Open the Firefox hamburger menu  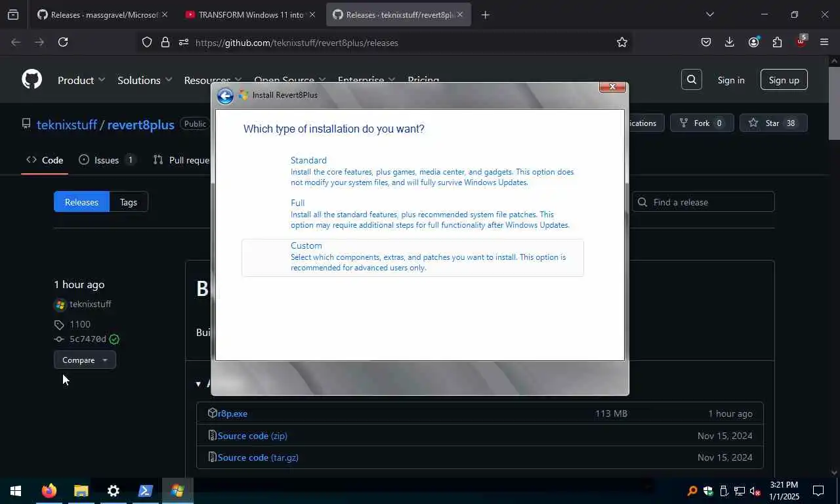click(x=824, y=42)
